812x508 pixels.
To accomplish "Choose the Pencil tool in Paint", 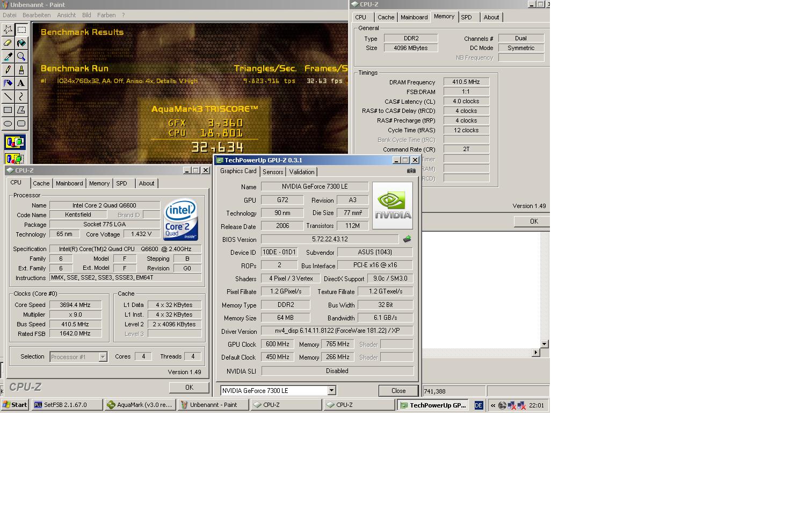I will [x=8, y=70].
